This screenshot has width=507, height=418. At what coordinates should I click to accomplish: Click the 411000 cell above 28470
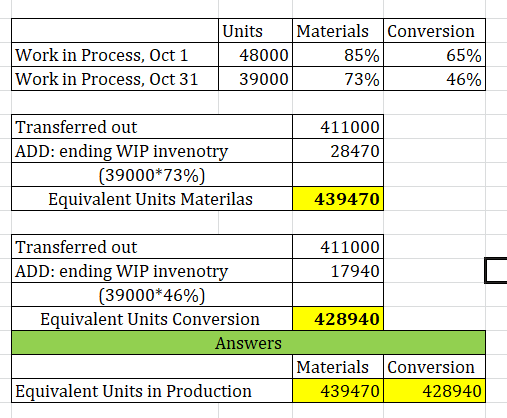(338, 127)
